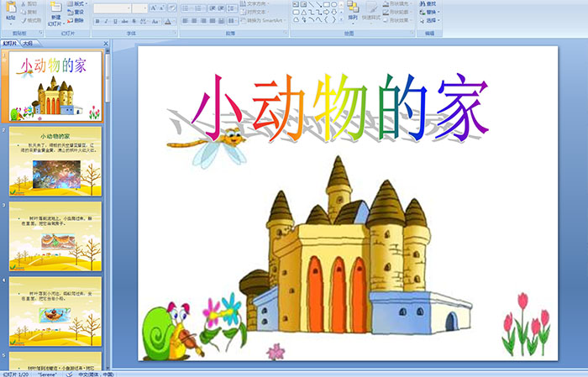Click Reset (重设) slide icon
The image size is (588, 377).
(x=70, y=12)
